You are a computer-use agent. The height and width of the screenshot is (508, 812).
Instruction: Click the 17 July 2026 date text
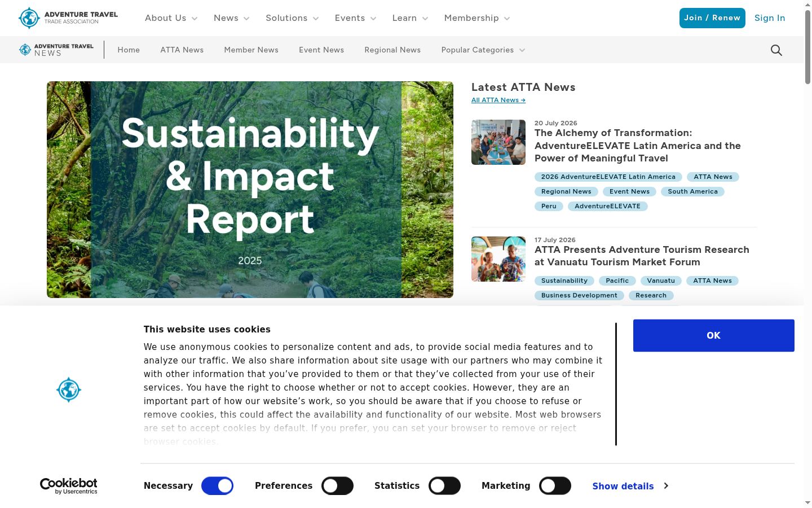click(555, 240)
